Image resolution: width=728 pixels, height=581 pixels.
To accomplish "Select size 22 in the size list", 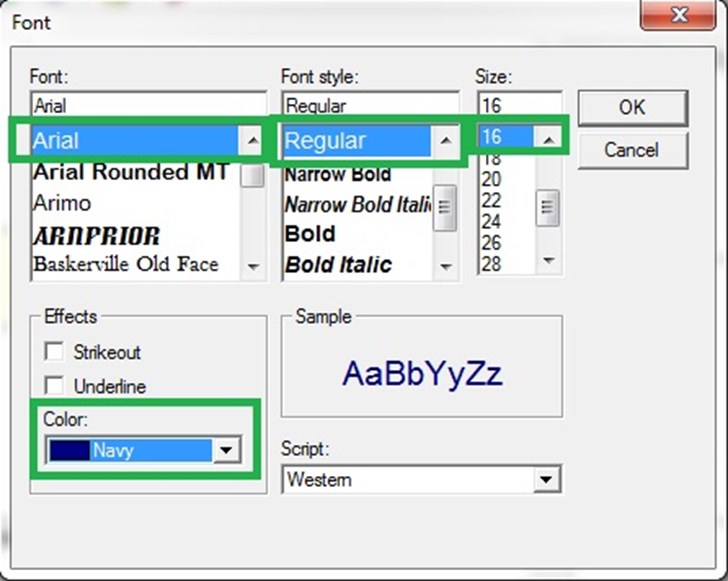I will [x=491, y=201].
